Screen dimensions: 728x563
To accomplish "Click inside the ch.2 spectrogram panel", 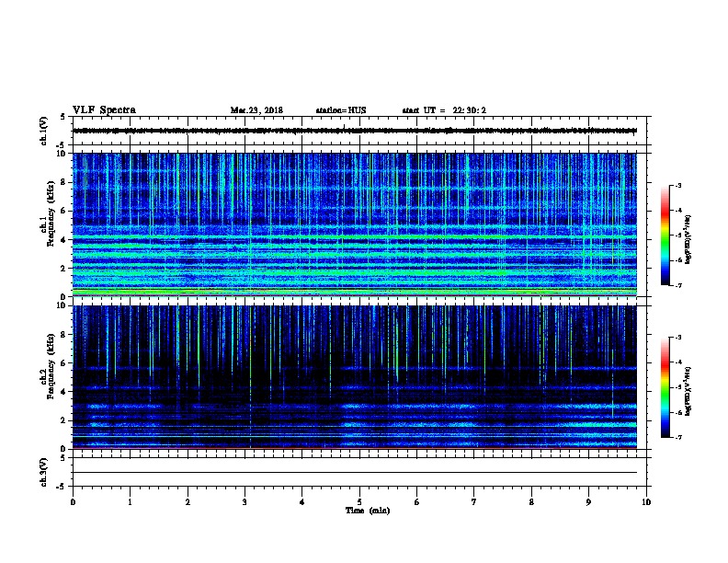I will [x=355, y=377].
